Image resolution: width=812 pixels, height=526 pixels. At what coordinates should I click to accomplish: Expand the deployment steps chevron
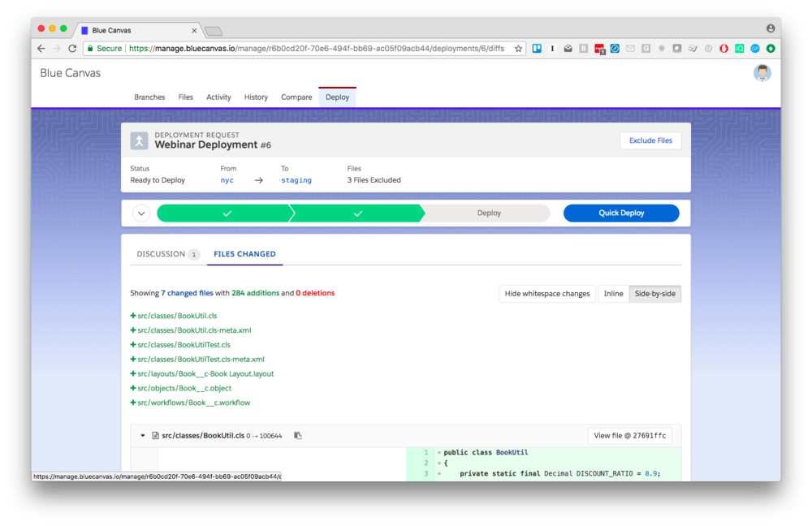141,213
